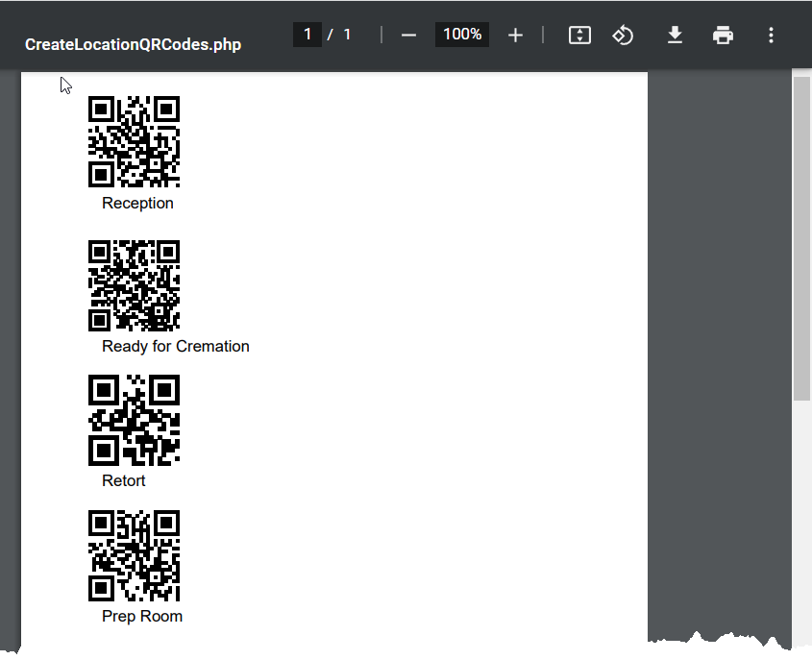Zoom out using the minus icon
Viewport: 812px width, 660px height.
[x=408, y=35]
